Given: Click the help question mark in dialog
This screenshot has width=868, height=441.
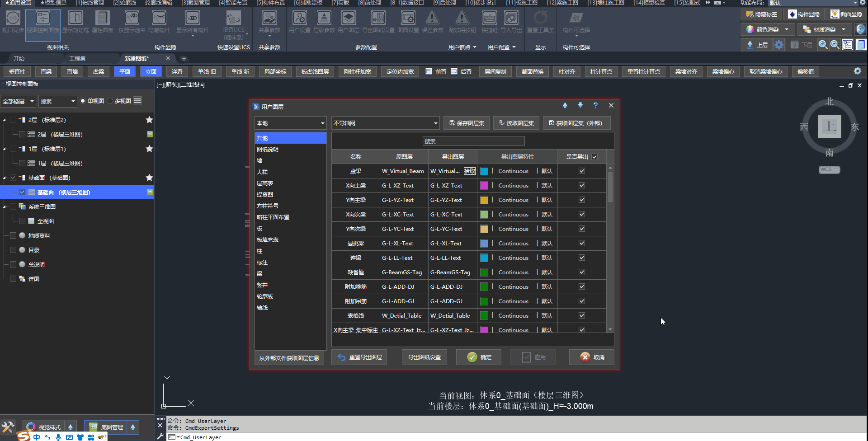Looking at the screenshot, I should 595,106.
